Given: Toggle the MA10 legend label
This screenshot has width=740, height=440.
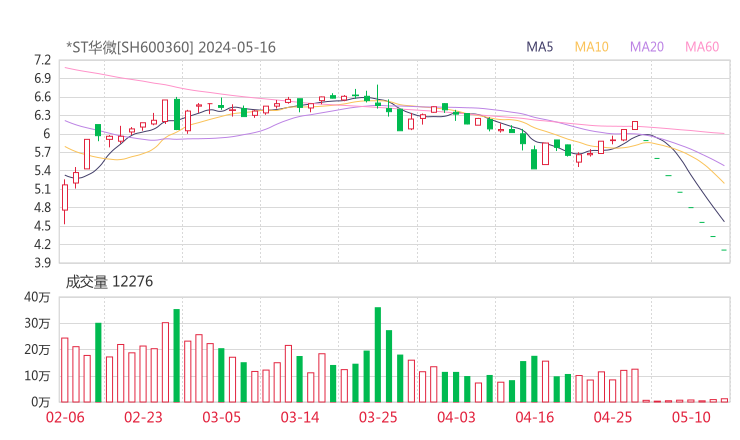Looking at the screenshot, I should coord(592,47).
